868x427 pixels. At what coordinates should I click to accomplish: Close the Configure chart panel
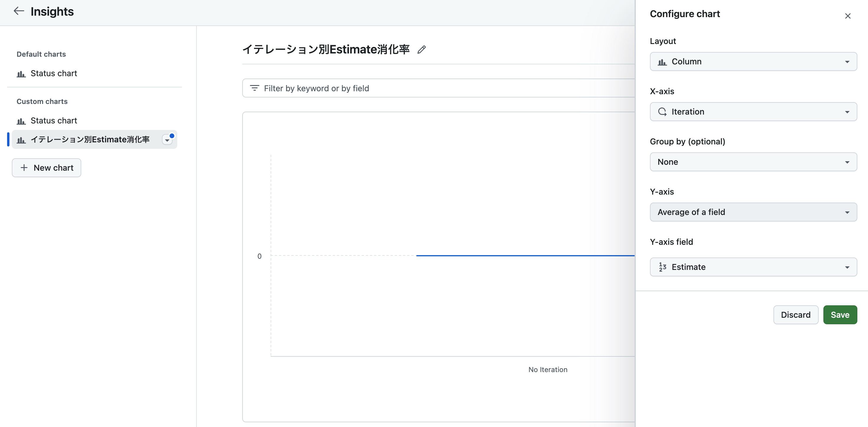[x=847, y=16]
